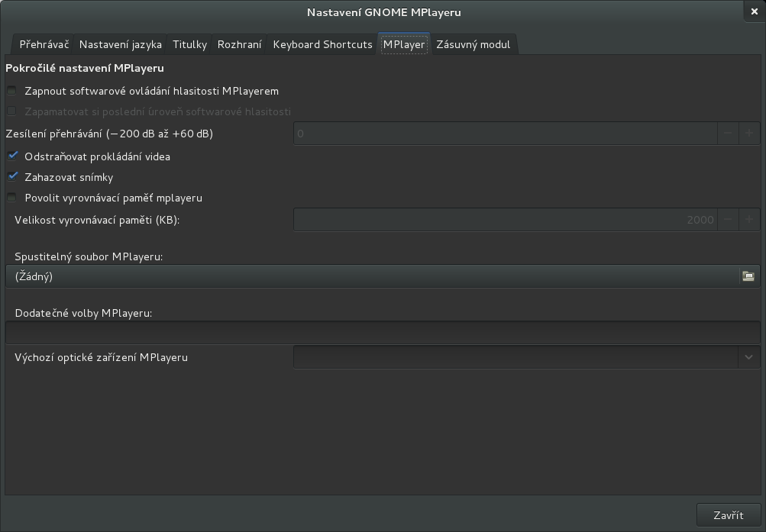Decrease playback gain with minus button
Screen dimensions: 766x532
727,134
